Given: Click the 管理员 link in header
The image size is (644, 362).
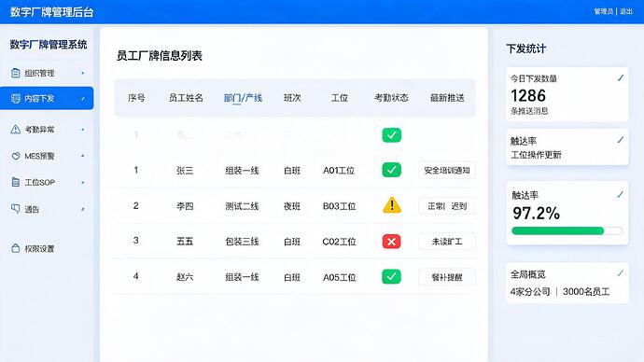Looking at the screenshot, I should click(x=603, y=11).
